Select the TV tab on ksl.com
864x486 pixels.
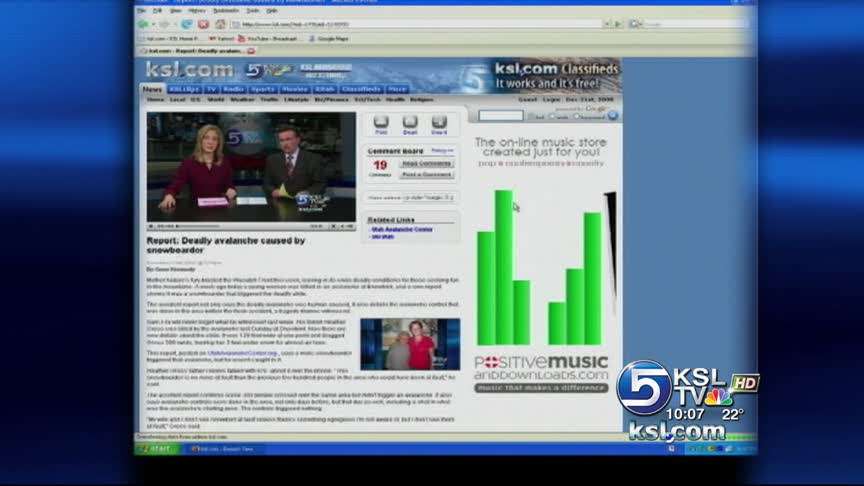click(x=212, y=89)
